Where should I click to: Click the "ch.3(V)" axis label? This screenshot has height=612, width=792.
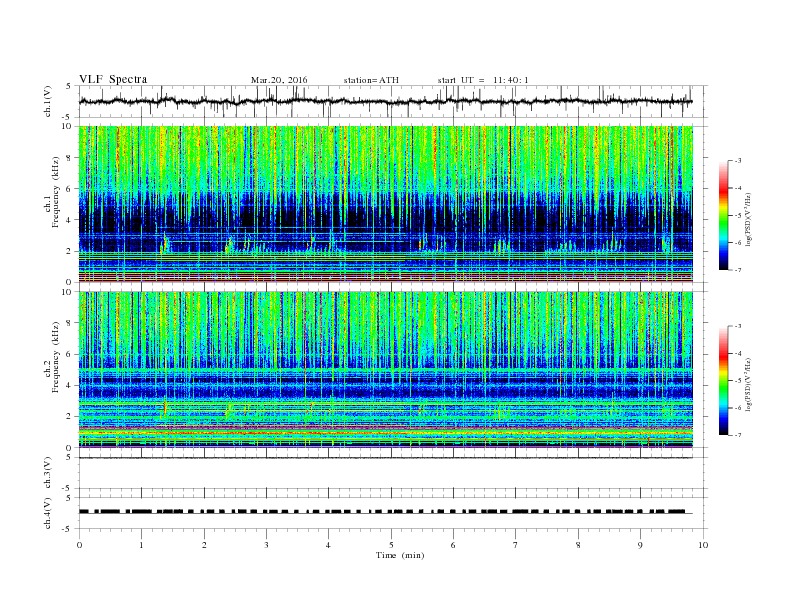tap(48, 473)
